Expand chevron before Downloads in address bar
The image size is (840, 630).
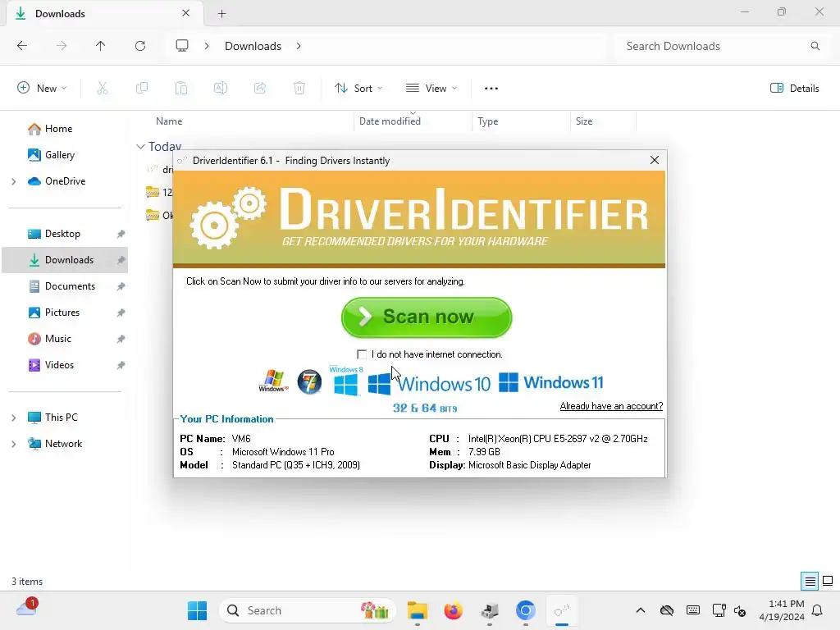click(207, 46)
